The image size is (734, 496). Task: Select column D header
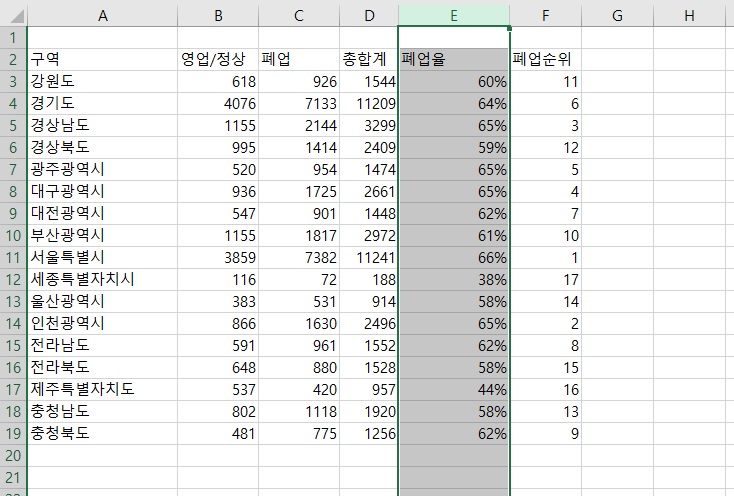click(369, 16)
